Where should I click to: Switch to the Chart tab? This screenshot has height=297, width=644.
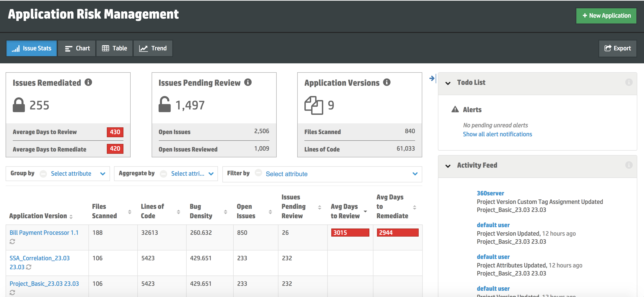pyautogui.click(x=77, y=48)
